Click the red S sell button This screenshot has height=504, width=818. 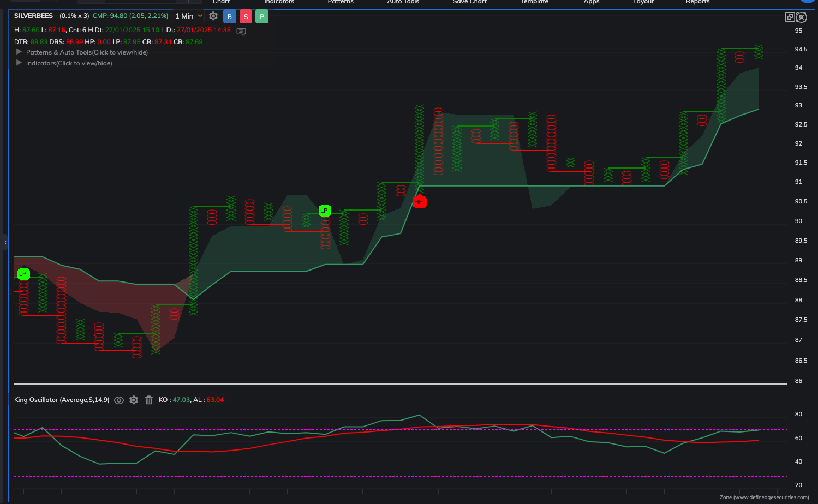246,16
